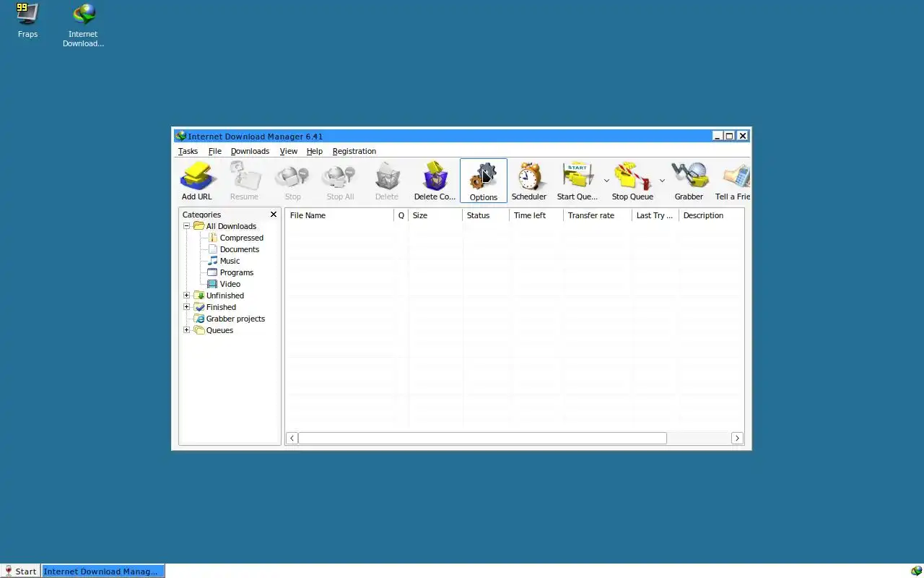Click the horizontal scrollbar thumb

(x=482, y=438)
